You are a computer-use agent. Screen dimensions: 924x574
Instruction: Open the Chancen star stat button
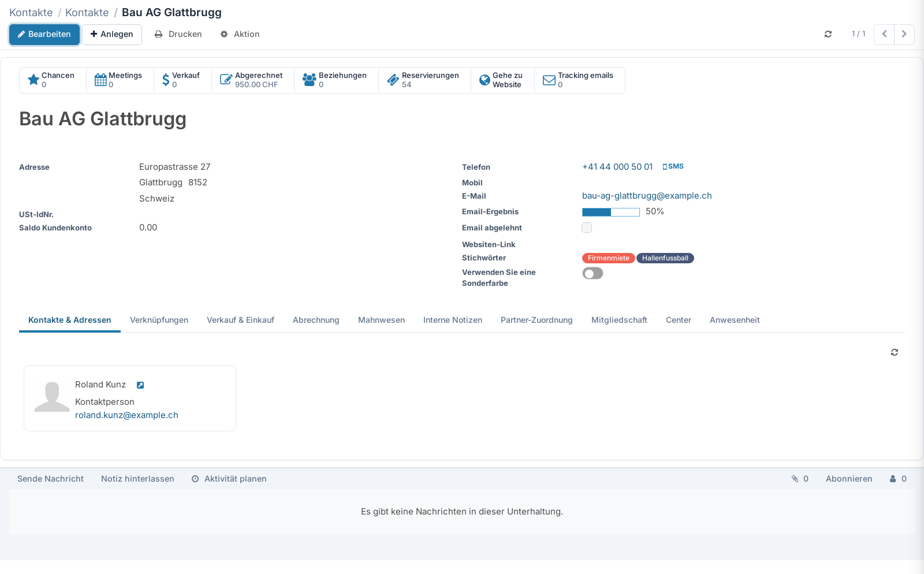53,80
